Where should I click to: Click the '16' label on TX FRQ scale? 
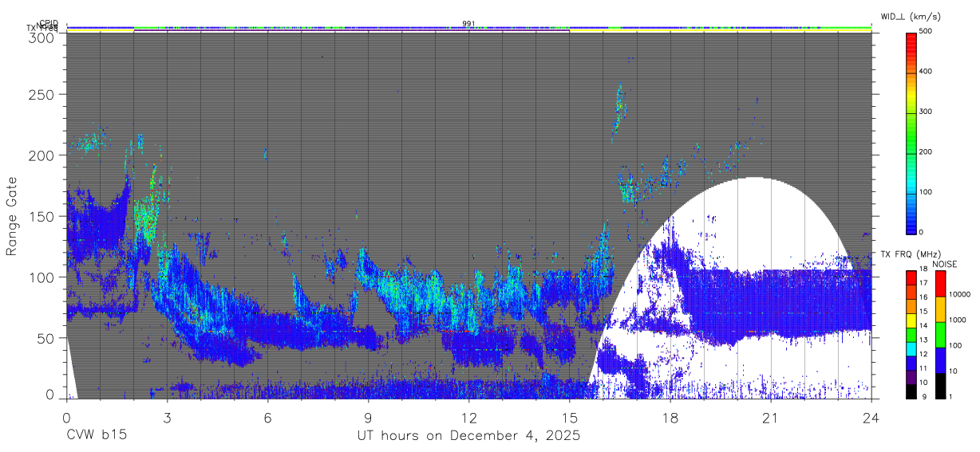point(923,297)
